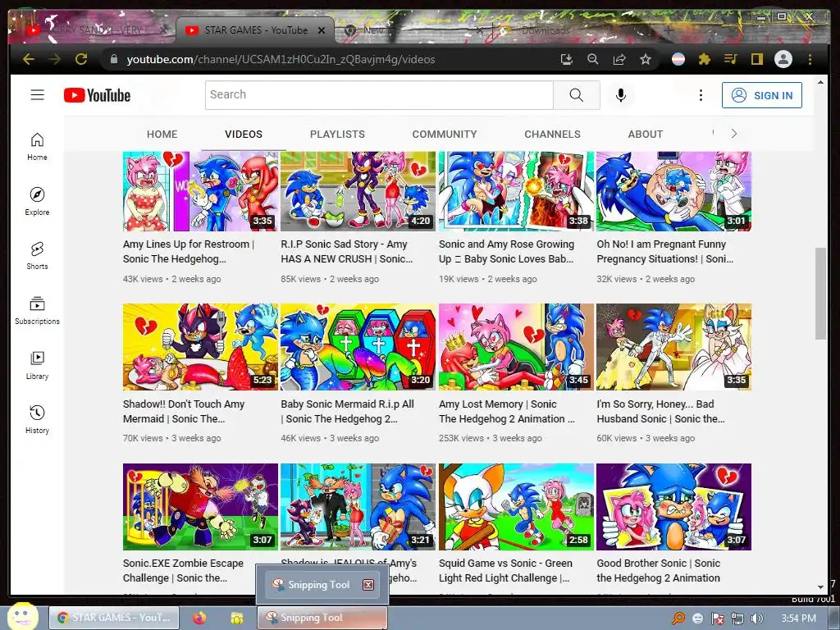
Task: Open 'Amy Lost Memory' video title
Action: pos(506,412)
